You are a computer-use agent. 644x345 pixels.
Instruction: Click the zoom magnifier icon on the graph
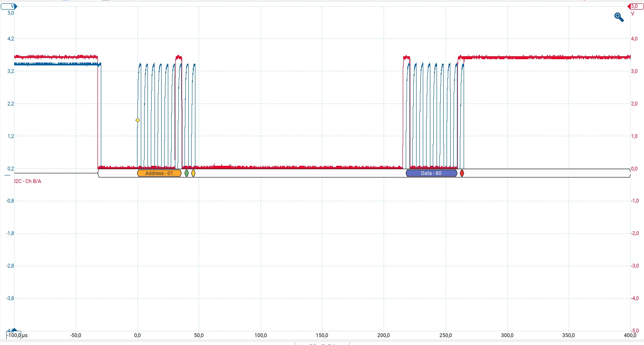[619, 17]
